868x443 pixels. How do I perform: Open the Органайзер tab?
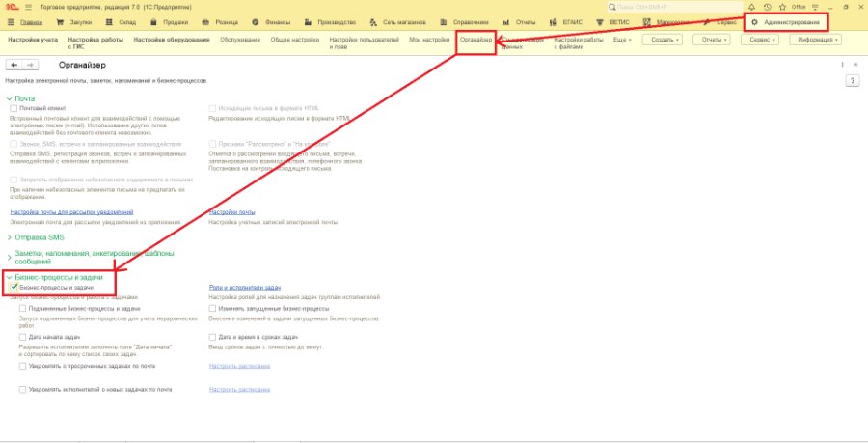coord(476,40)
